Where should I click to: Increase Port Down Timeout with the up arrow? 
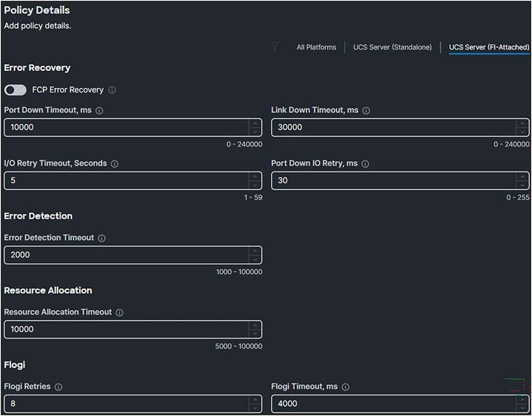pyautogui.click(x=255, y=123)
